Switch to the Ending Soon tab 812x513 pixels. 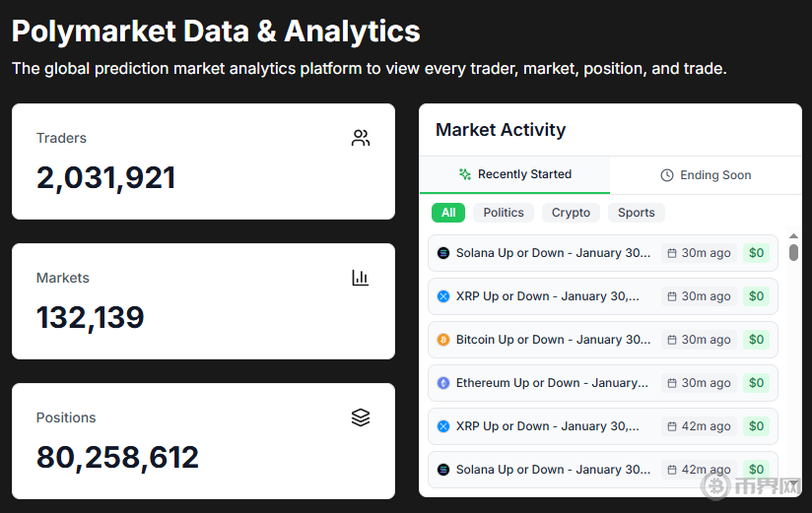point(706,175)
